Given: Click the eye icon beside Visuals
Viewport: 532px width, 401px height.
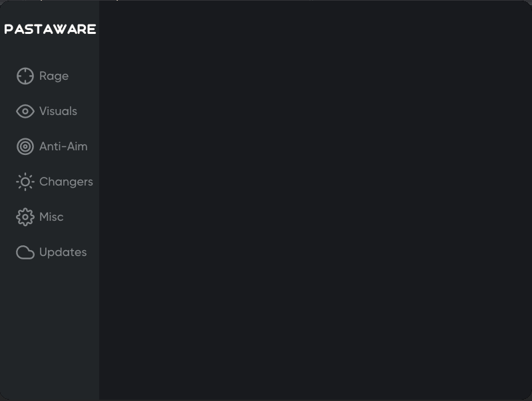Looking at the screenshot, I should (x=25, y=111).
